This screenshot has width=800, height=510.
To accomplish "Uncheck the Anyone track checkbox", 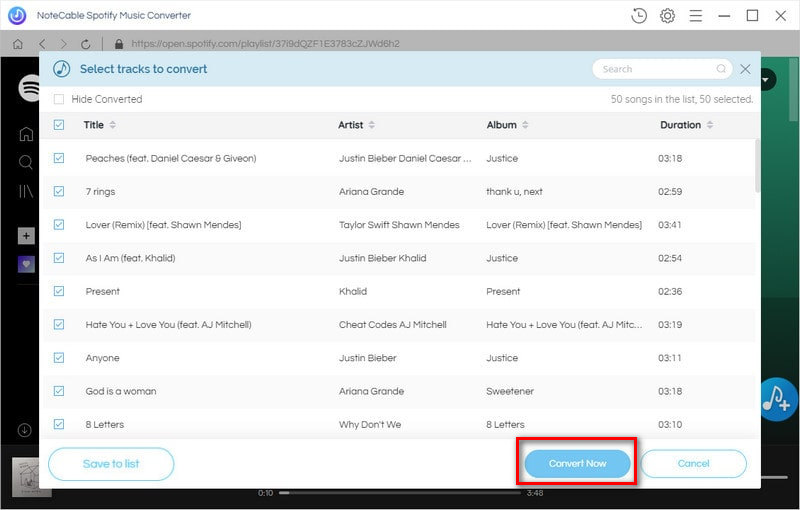I will pos(59,358).
